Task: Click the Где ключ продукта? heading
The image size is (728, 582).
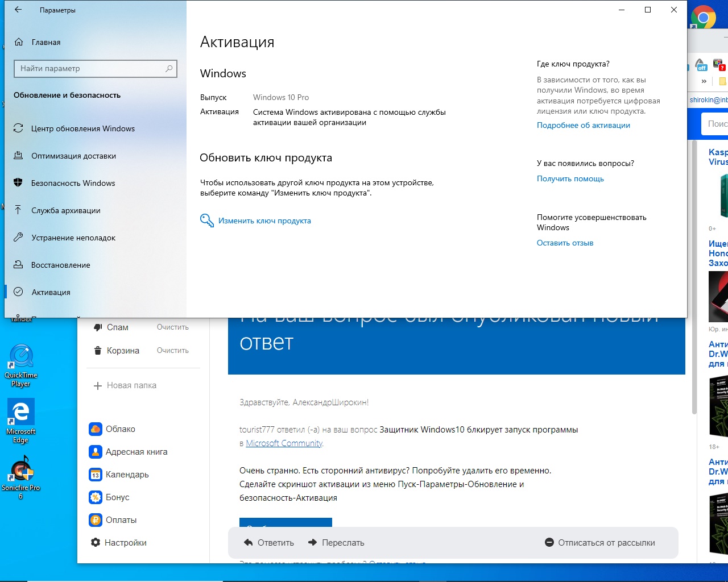Action: click(x=573, y=64)
